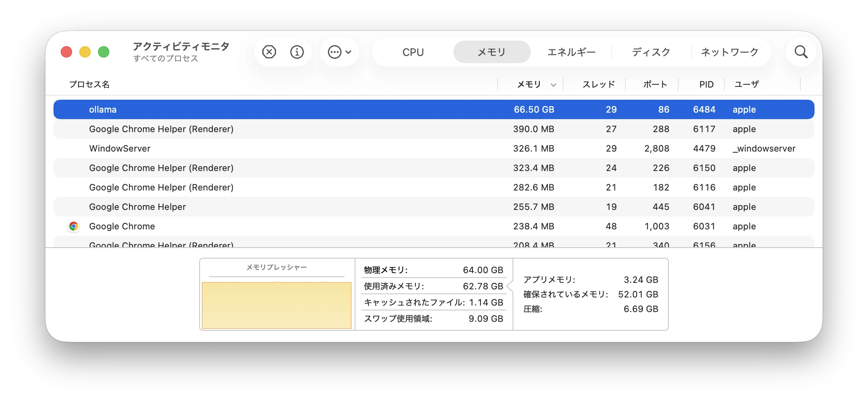Click the 使用済みメモリ 62.78 GB entry
Viewport: 868px width, 402px height.
point(434,286)
